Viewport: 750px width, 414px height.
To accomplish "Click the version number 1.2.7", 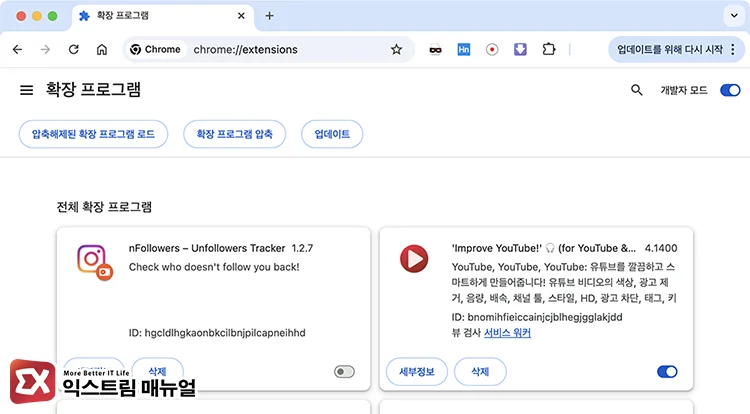I will [x=302, y=248].
